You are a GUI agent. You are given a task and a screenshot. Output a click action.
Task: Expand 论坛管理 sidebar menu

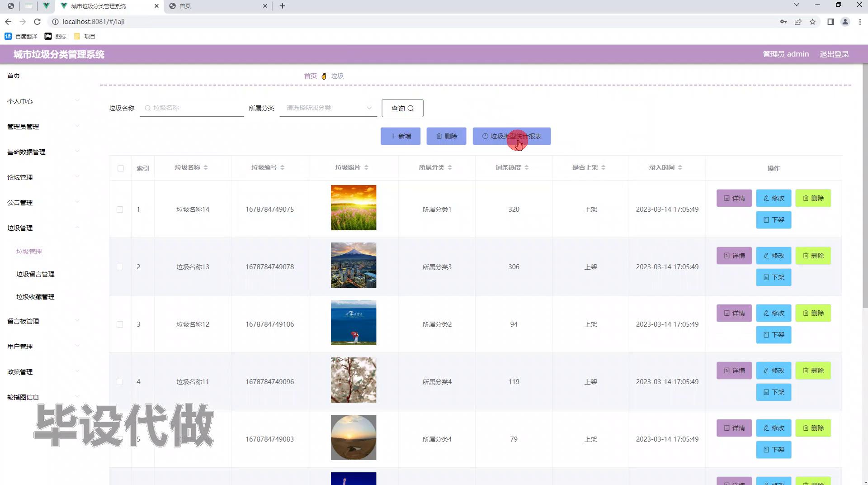coord(43,177)
